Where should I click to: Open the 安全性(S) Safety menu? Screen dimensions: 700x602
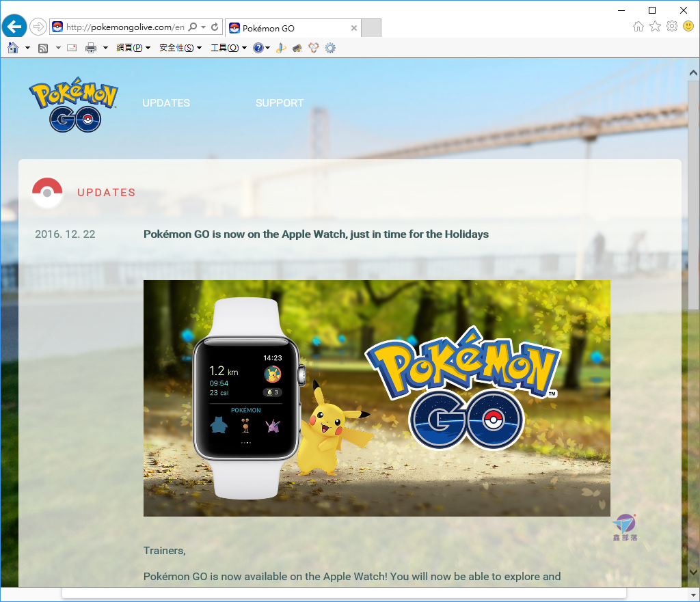point(180,48)
